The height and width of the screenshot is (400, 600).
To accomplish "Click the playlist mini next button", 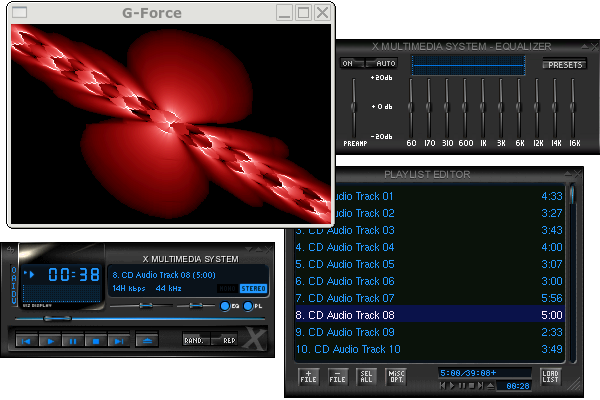I will click(x=481, y=386).
